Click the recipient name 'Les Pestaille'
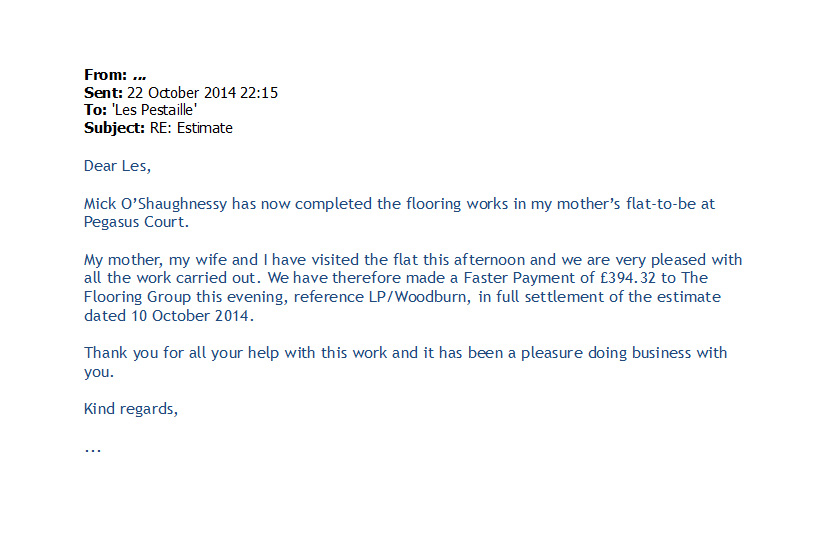Viewport: 828px width, 554px height. pos(155,111)
